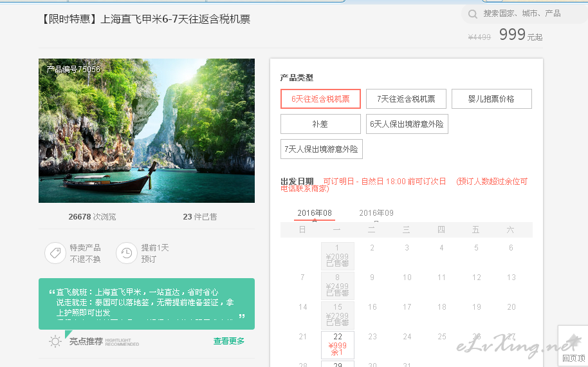
Task: Click the 亮点推荐 heading text
Action: 86,341
